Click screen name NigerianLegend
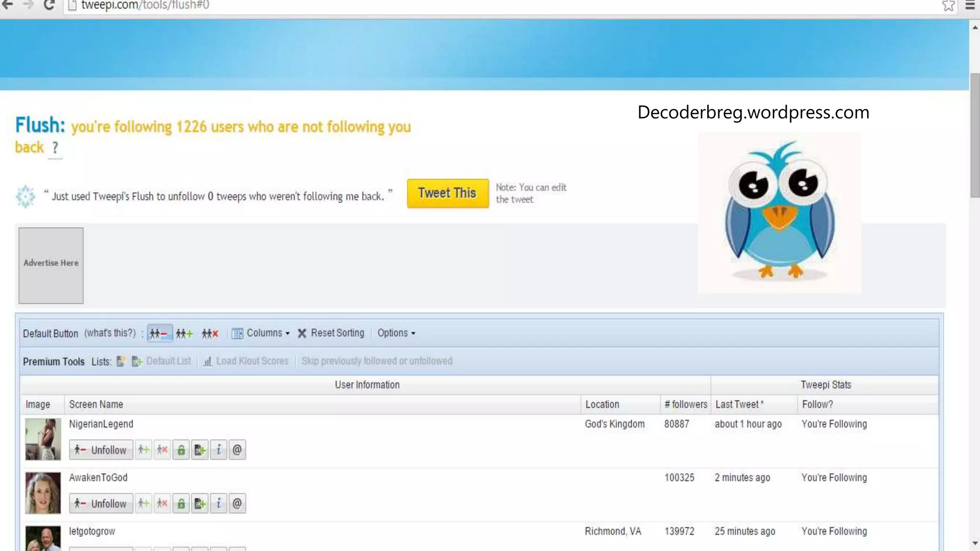980x551 pixels. pyautogui.click(x=101, y=424)
